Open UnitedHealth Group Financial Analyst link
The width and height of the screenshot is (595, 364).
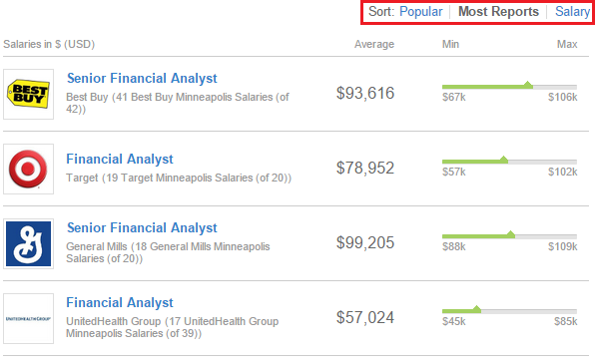coord(120,302)
